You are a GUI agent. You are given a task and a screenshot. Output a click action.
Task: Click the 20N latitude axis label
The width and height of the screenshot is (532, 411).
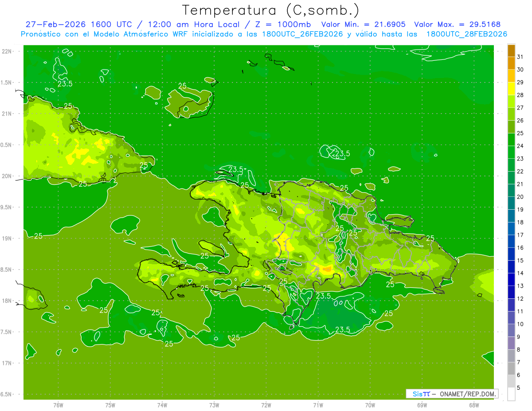(7, 176)
